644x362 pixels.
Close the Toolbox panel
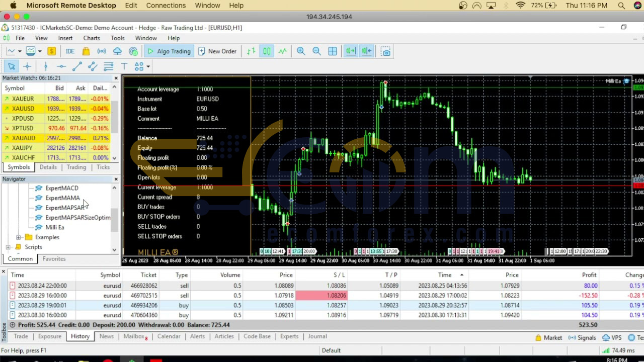point(3,272)
